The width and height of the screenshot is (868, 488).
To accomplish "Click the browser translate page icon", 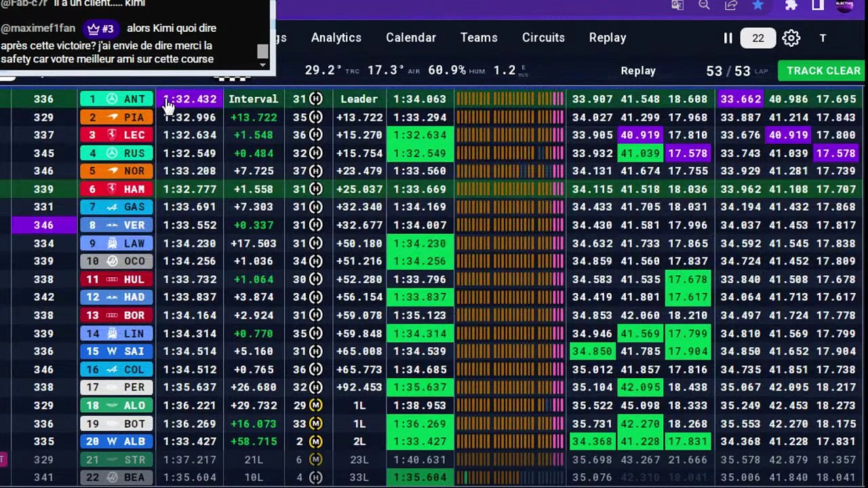I will coord(677,5).
